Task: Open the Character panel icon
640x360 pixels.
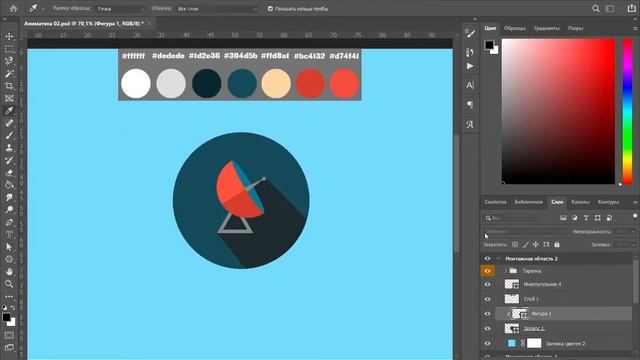Action: coord(470,85)
